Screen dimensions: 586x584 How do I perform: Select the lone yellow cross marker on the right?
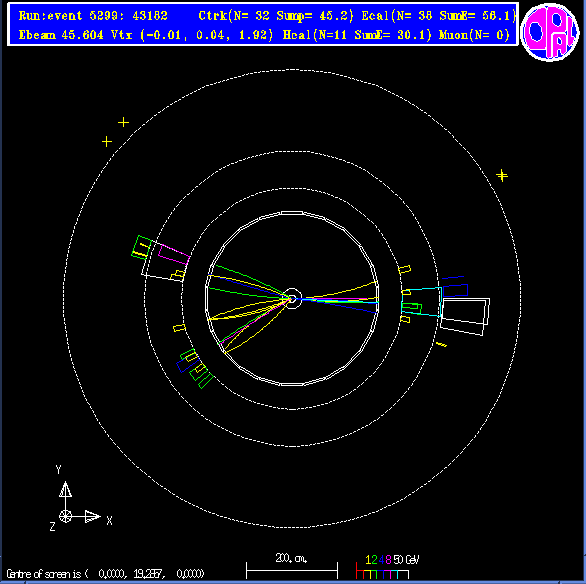click(x=502, y=175)
